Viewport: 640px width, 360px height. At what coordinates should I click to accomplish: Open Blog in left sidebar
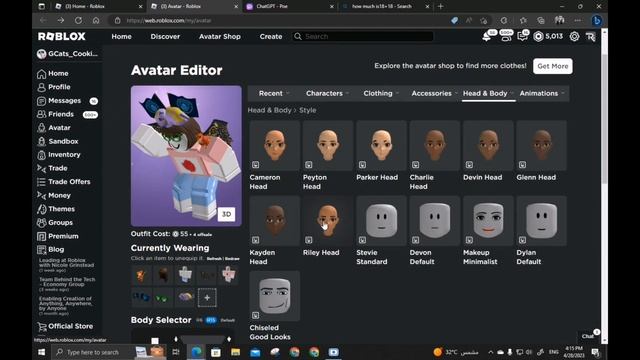(x=51, y=249)
